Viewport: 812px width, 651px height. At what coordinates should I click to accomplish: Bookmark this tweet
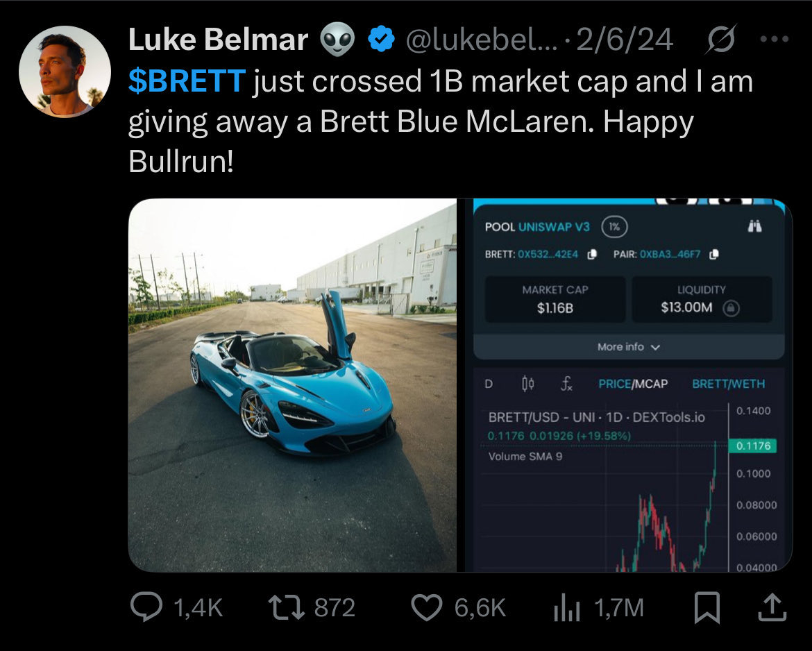(707, 608)
